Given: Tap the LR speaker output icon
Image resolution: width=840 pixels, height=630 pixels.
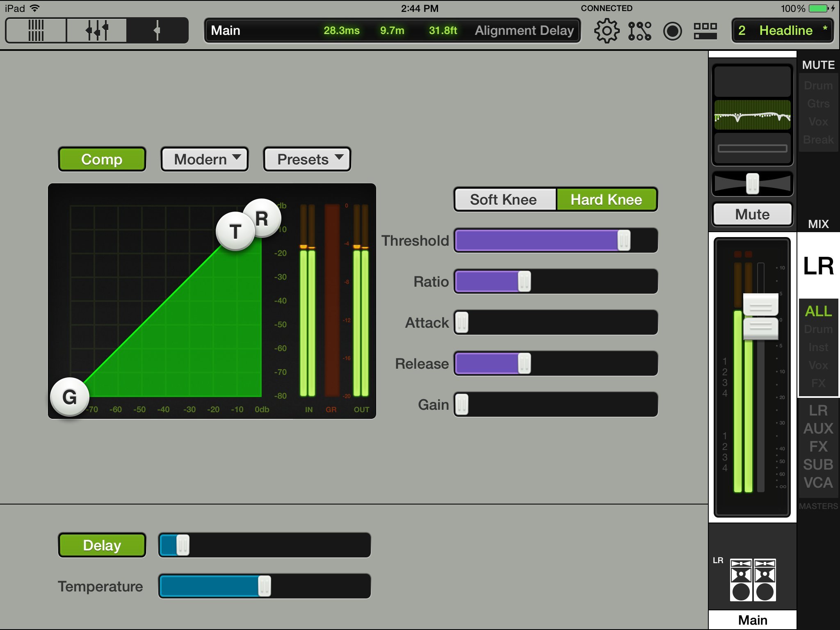Looking at the screenshot, I should point(753,580).
